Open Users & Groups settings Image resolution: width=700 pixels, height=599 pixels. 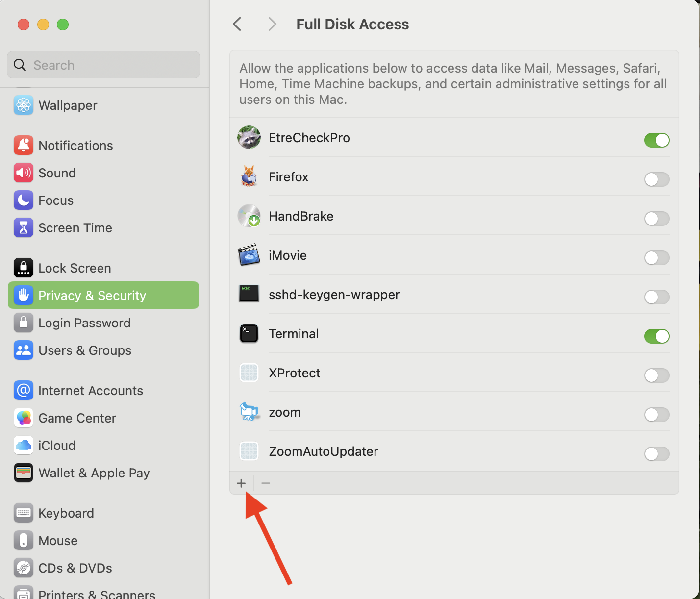(103, 350)
